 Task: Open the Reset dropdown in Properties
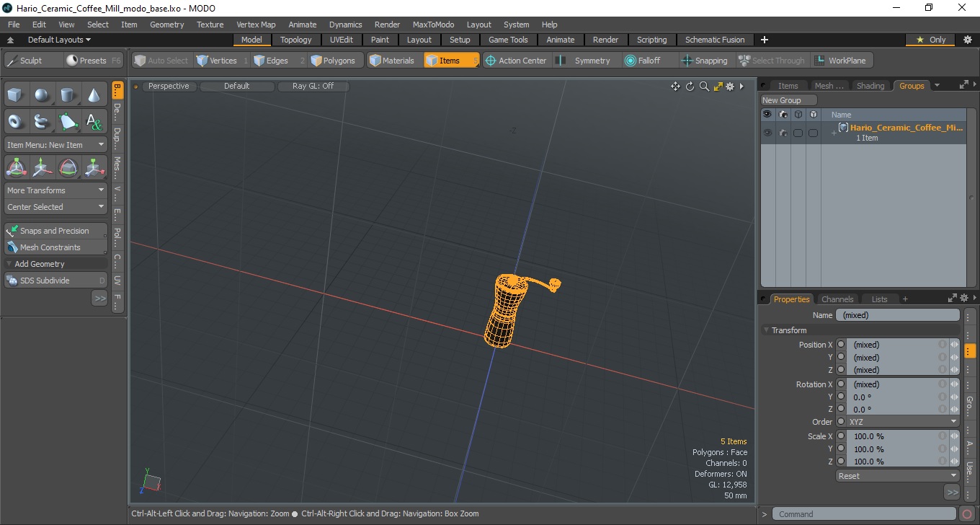point(897,476)
